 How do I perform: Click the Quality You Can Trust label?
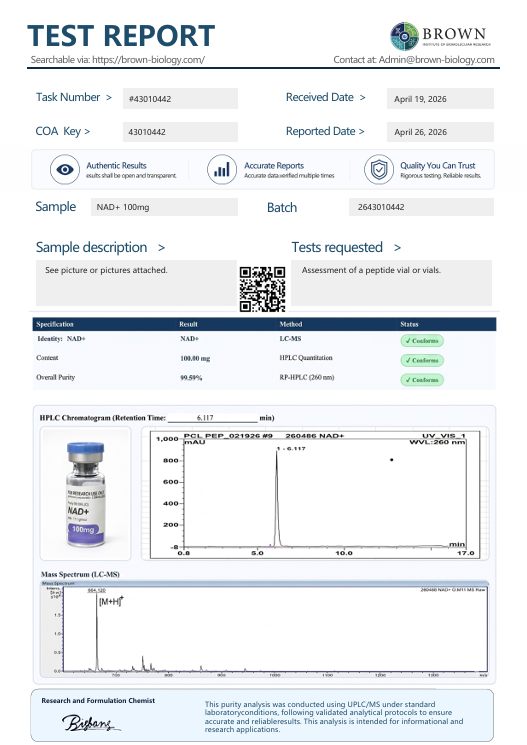(x=438, y=165)
